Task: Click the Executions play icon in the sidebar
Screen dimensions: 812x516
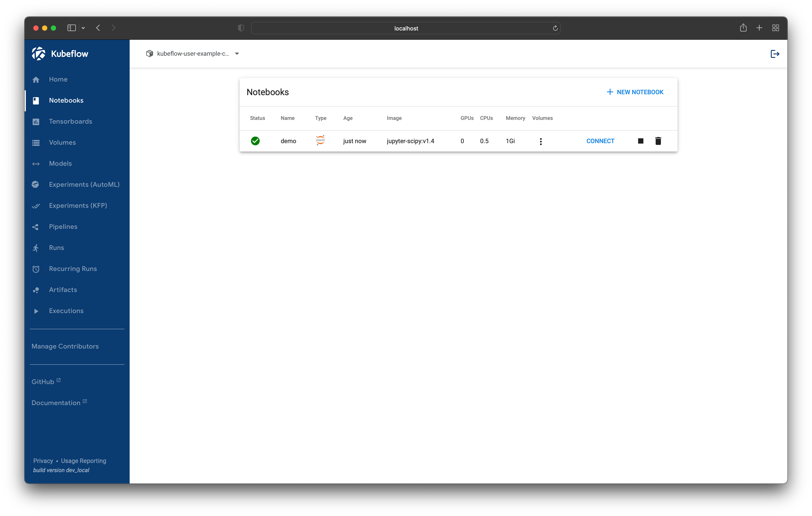Action: point(36,311)
